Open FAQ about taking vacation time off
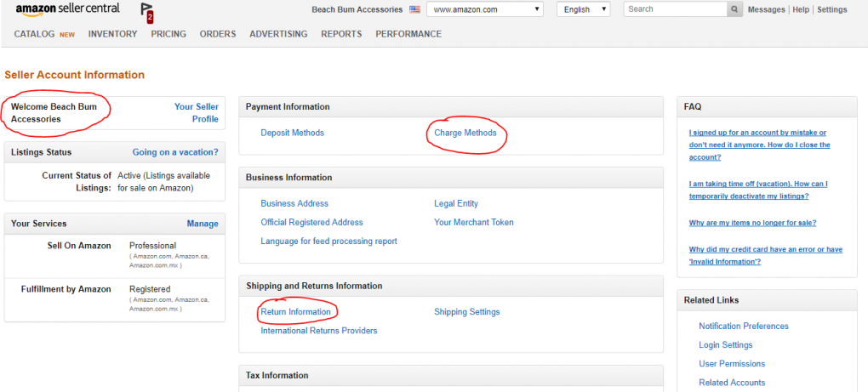The image size is (868, 392). 758,190
